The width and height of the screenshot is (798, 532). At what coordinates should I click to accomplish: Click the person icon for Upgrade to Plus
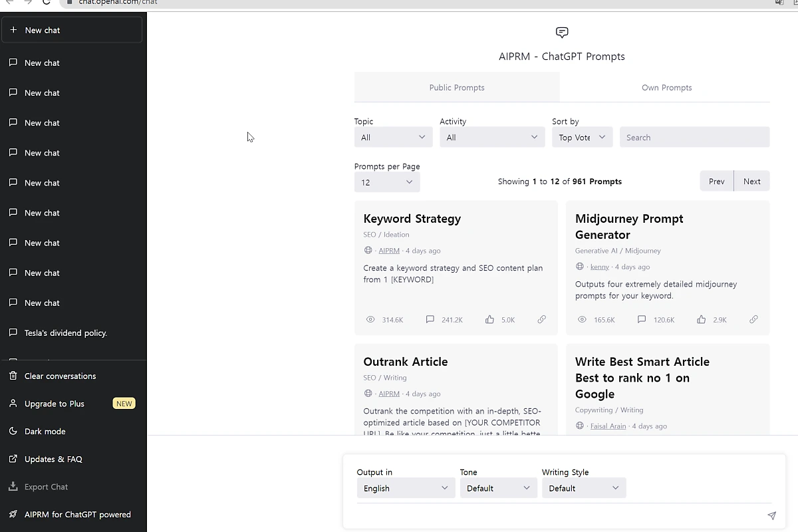pyautogui.click(x=13, y=404)
